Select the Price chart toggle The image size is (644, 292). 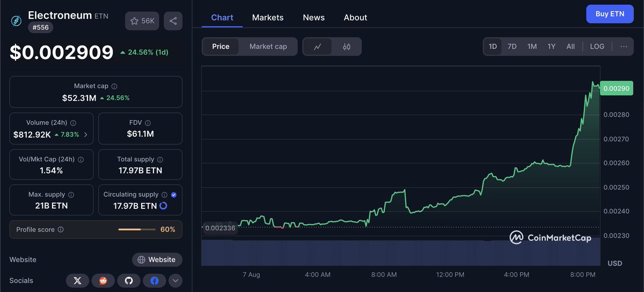tap(221, 47)
